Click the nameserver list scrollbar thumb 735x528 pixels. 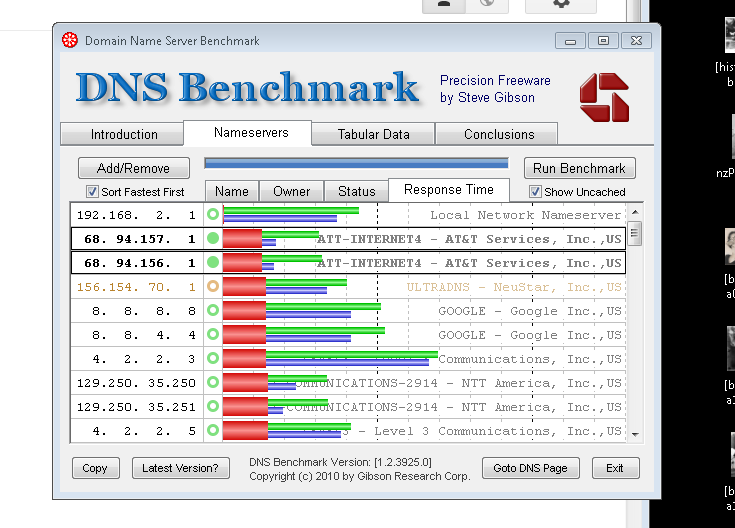[635, 234]
